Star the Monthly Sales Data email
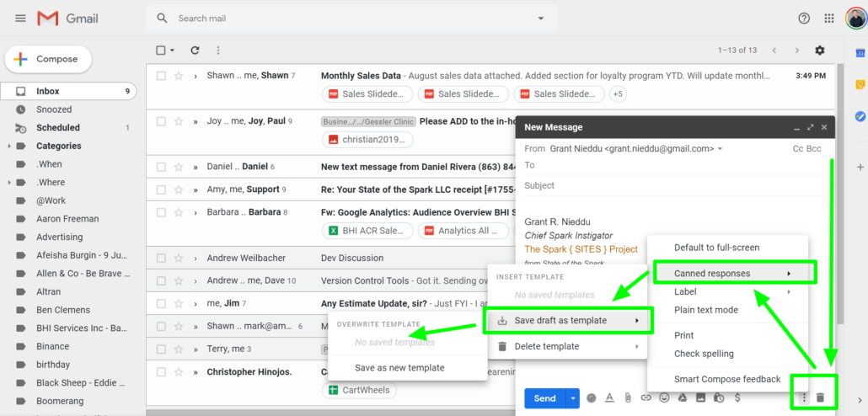868x416 pixels. (x=179, y=76)
